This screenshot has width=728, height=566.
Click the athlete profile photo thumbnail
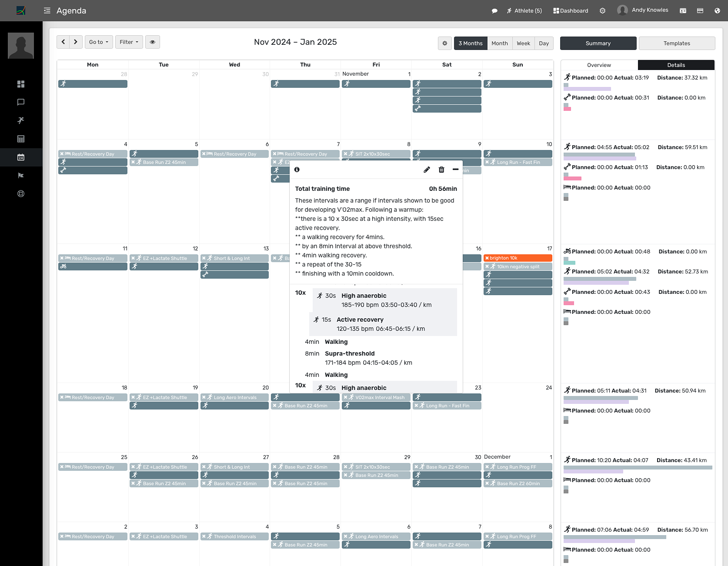(x=21, y=46)
